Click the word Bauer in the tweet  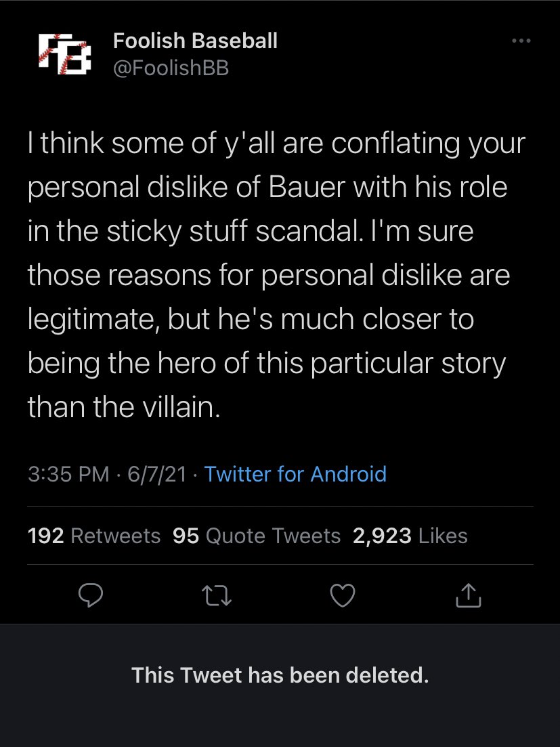click(x=306, y=187)
